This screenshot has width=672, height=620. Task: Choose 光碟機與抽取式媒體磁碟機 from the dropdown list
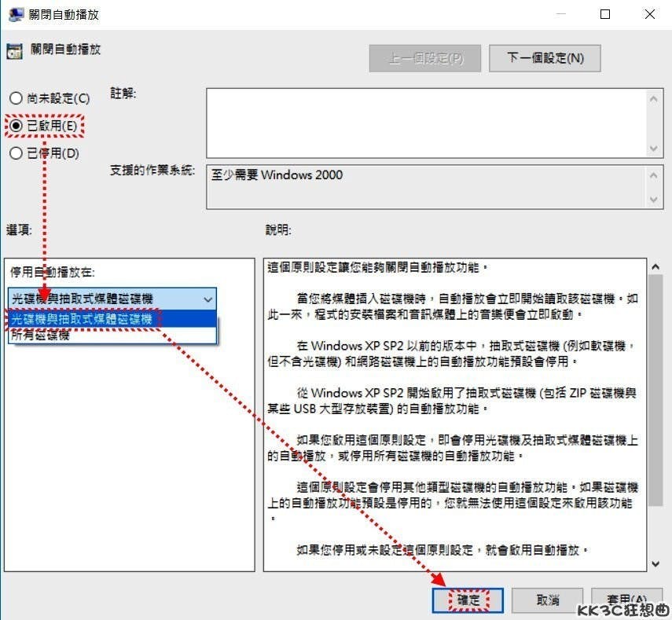click(112, 319)
